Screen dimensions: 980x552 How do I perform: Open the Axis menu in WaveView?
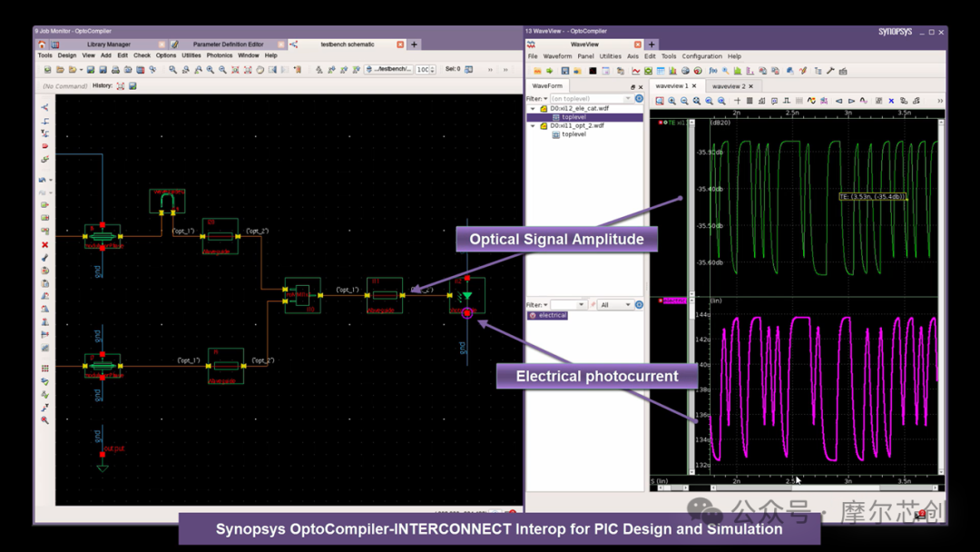632,56
